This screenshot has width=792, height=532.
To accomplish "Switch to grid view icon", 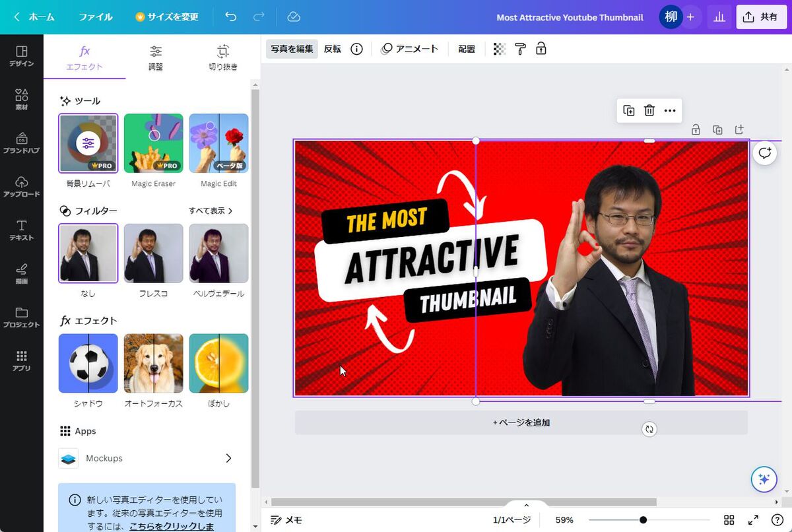I will [729, 520].
